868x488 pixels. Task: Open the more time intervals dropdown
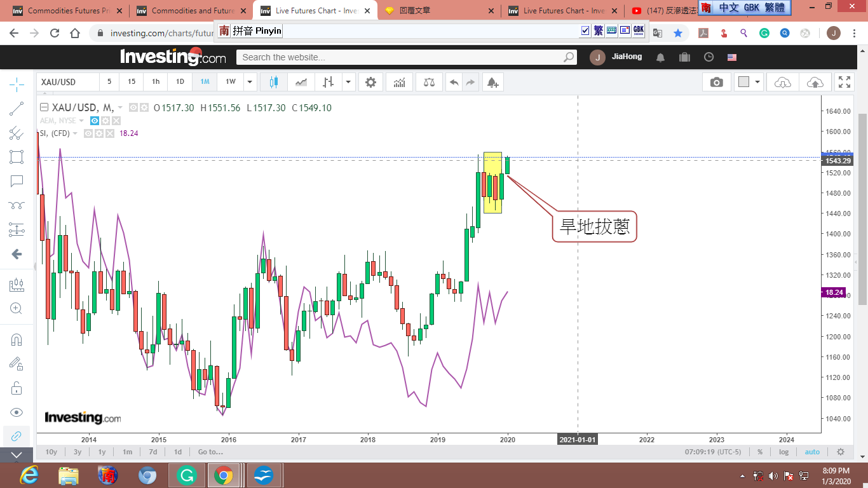point(250,82)
